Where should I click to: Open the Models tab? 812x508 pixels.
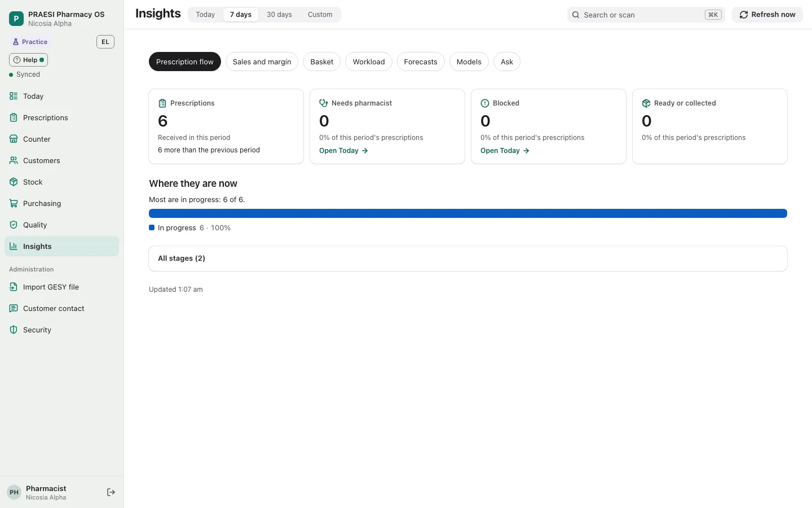pos(469,62)
